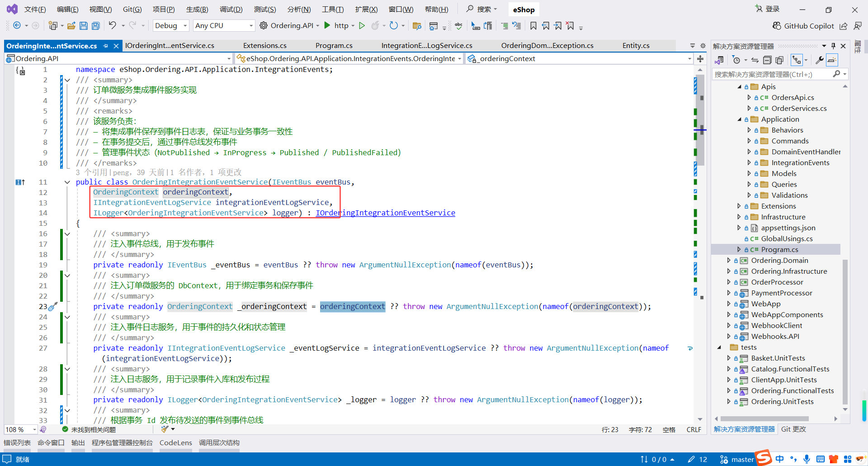Sync Solution Explorer with active document
Screen dimensions: 868x466
pos(755,59)
